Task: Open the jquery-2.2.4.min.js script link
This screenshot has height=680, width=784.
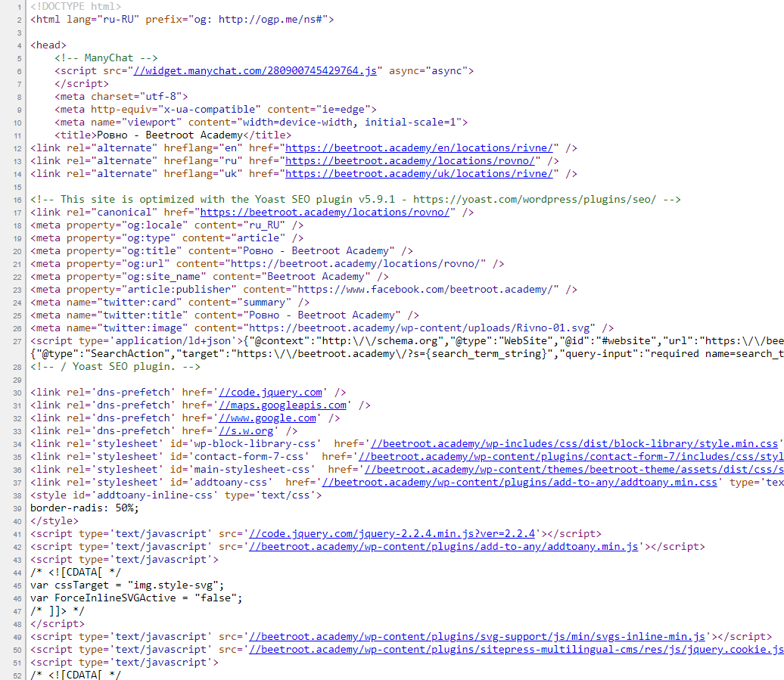Action: coord(392,534)
